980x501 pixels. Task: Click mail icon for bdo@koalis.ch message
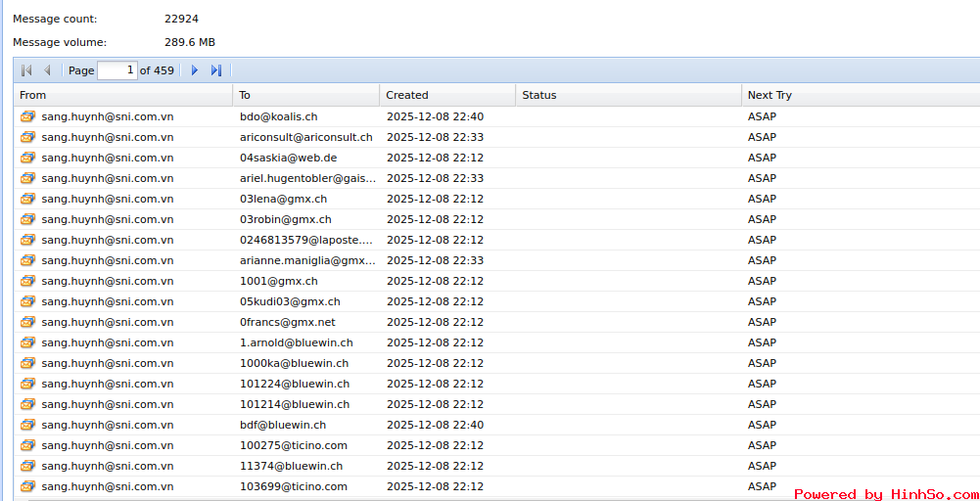(27, 116)
